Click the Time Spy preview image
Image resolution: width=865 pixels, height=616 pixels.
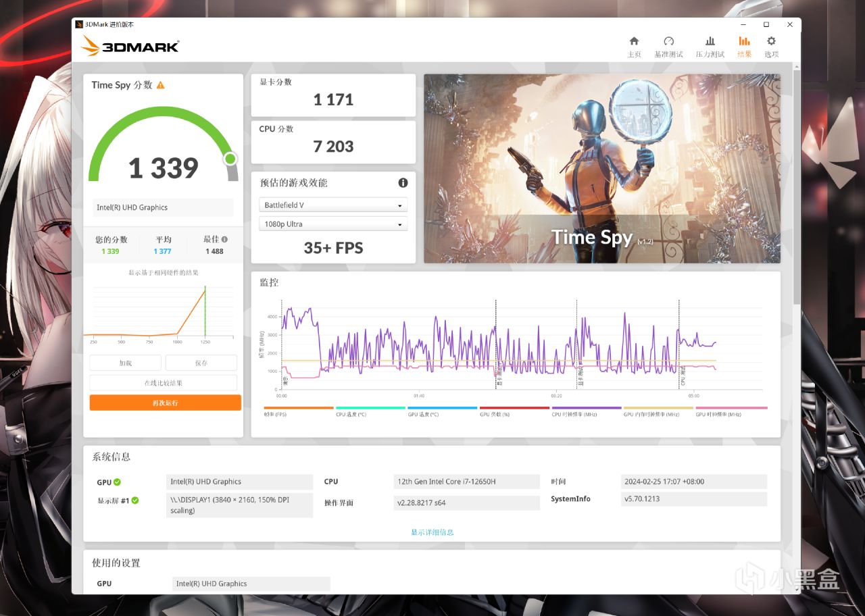click(x=602, y=169)
